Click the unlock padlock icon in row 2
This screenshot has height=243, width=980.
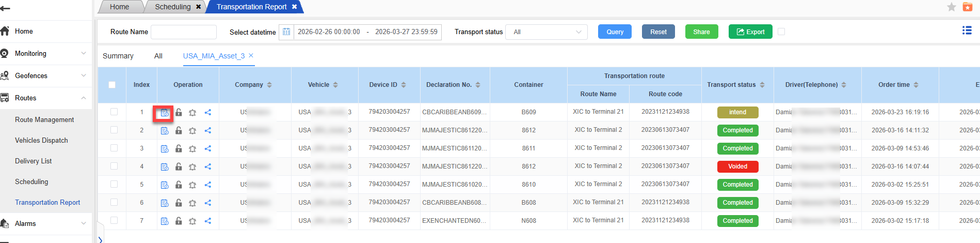tap(179, 130)
